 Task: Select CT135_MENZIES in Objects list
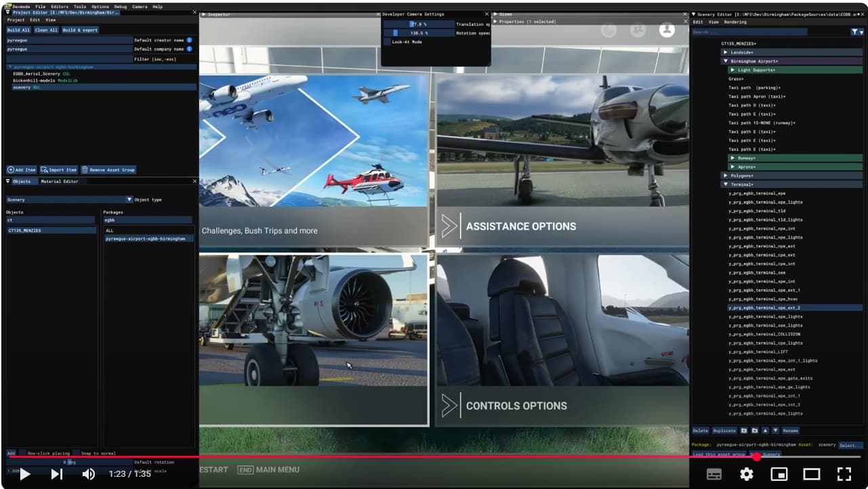51,230
